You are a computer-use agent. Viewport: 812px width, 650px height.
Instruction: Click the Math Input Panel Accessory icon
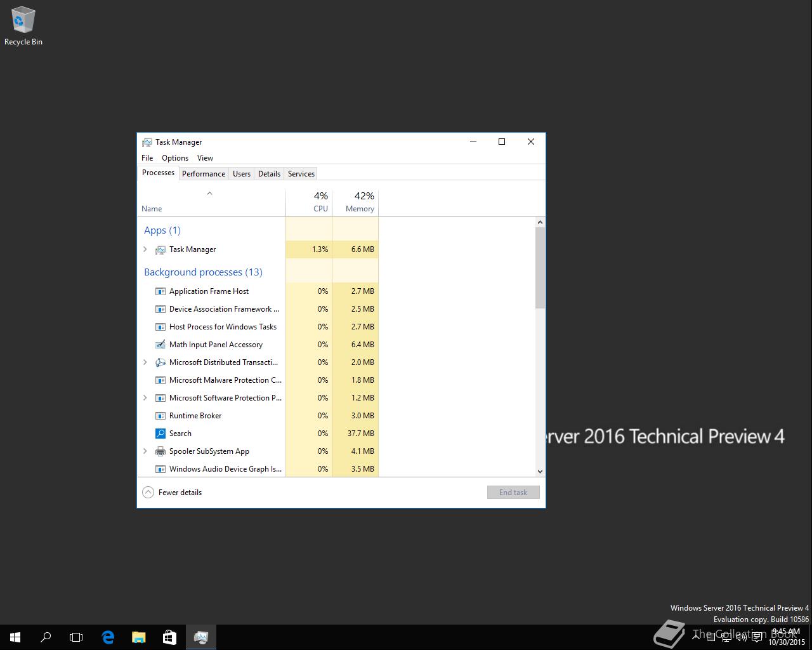coord(160,345)
